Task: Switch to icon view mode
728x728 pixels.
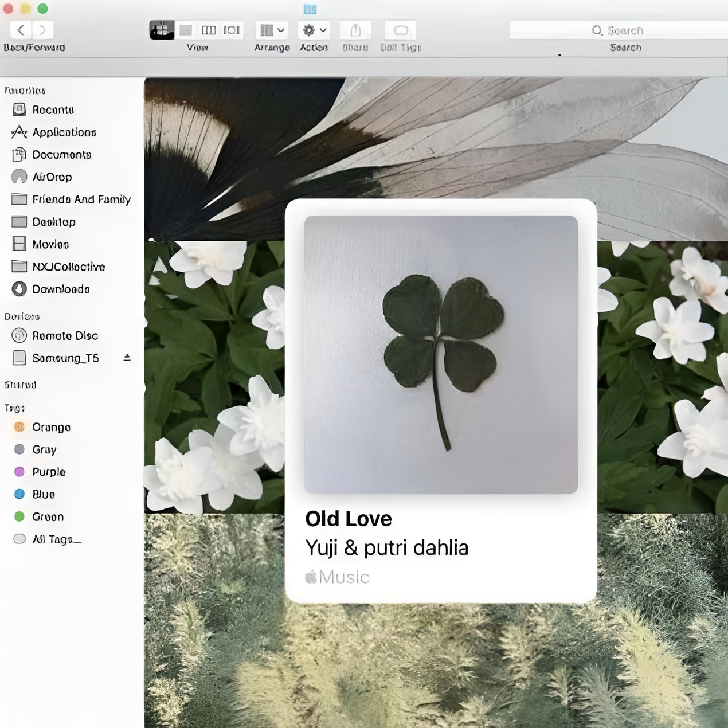Action: click(162, 30)
